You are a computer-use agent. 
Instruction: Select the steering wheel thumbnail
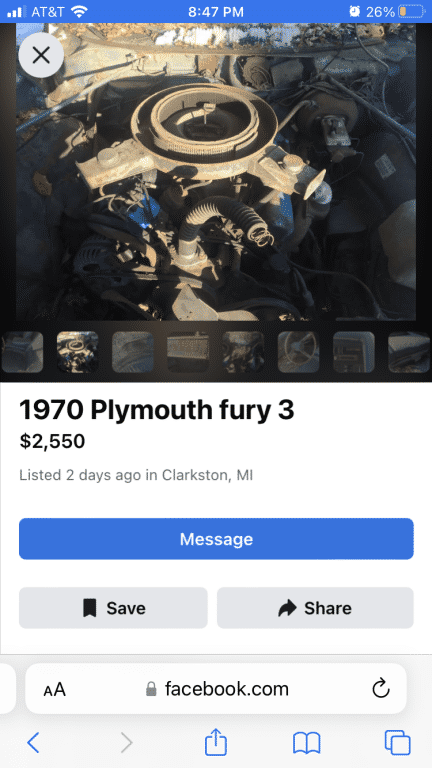[x=299, y=352]
